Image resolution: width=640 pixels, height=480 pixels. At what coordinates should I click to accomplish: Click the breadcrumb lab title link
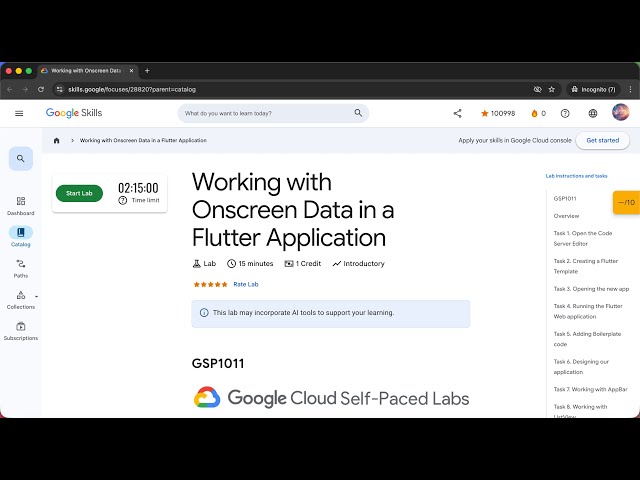[143, 140]
